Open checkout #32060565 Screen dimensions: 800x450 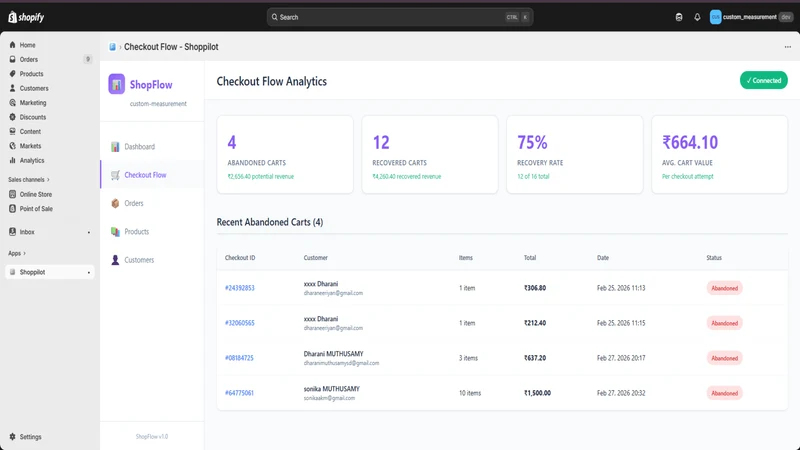coord(239,323)
